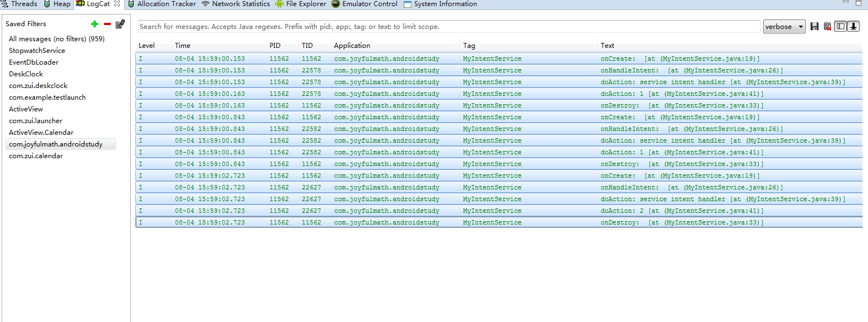
Task: Select the com.zui.calendar filter
Action: (x=36, y=156)
